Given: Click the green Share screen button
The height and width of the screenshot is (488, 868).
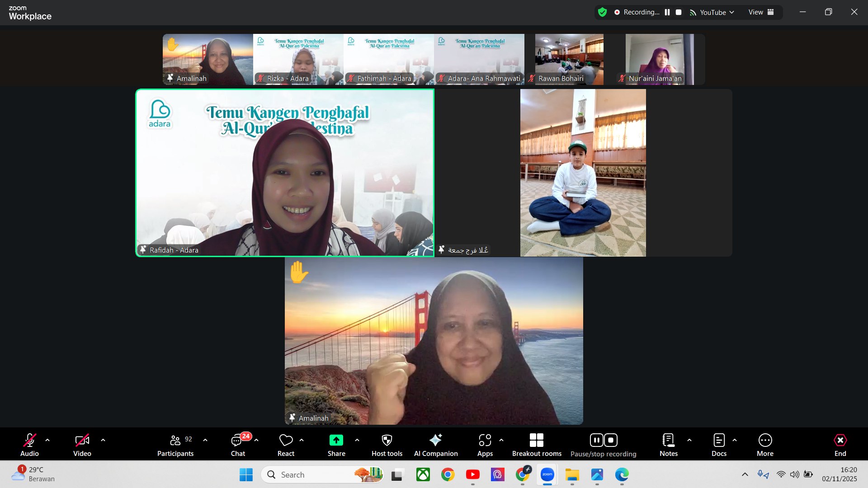Looking at the screenshot, I should (x=336, y=441).
